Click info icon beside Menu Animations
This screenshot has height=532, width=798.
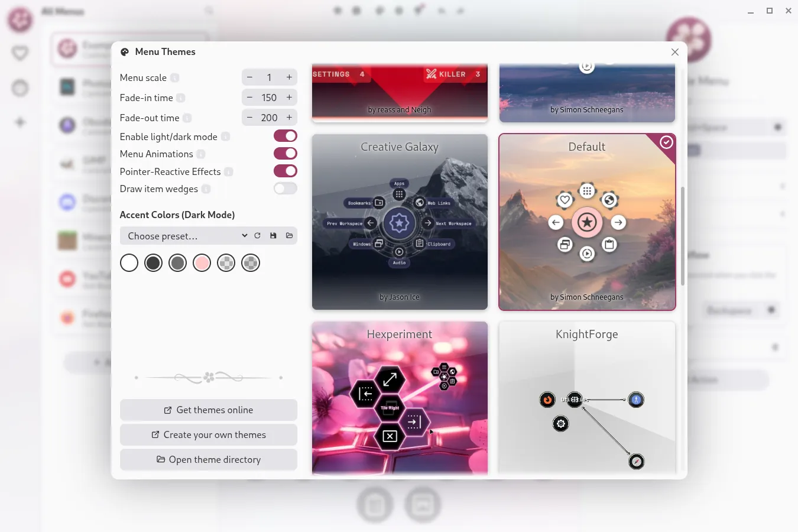201,154
